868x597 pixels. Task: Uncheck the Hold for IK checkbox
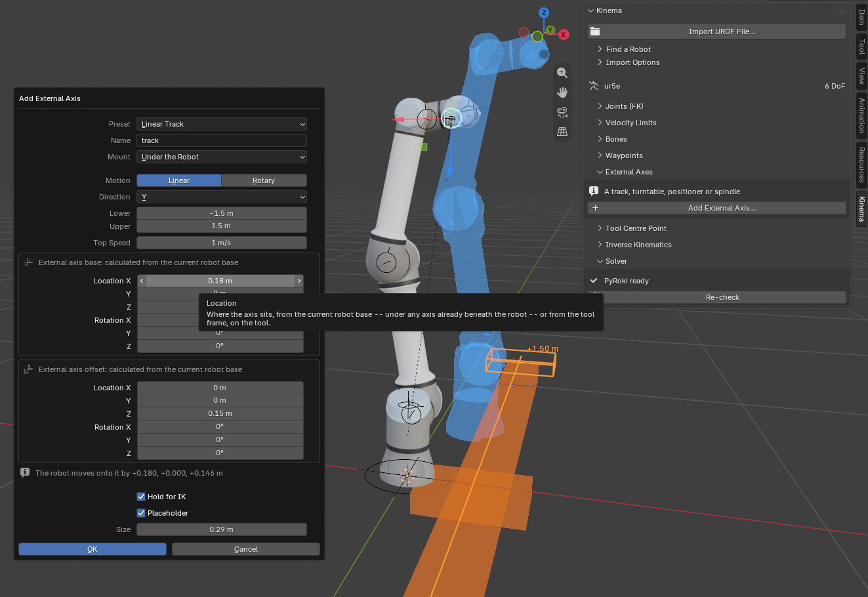141,497
